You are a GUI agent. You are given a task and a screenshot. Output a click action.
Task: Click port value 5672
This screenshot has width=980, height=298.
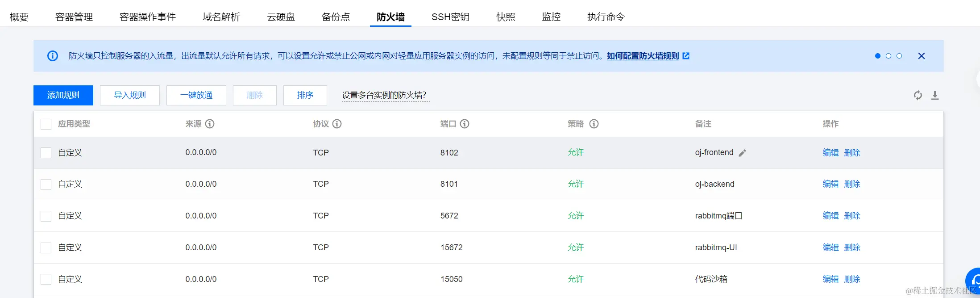pyautogui.click(x=449, y=216)
